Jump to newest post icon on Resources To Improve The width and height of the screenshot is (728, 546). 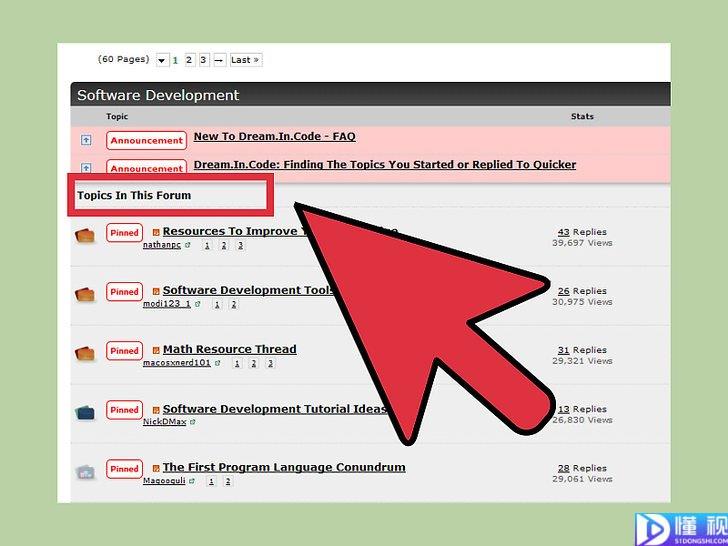156,232
